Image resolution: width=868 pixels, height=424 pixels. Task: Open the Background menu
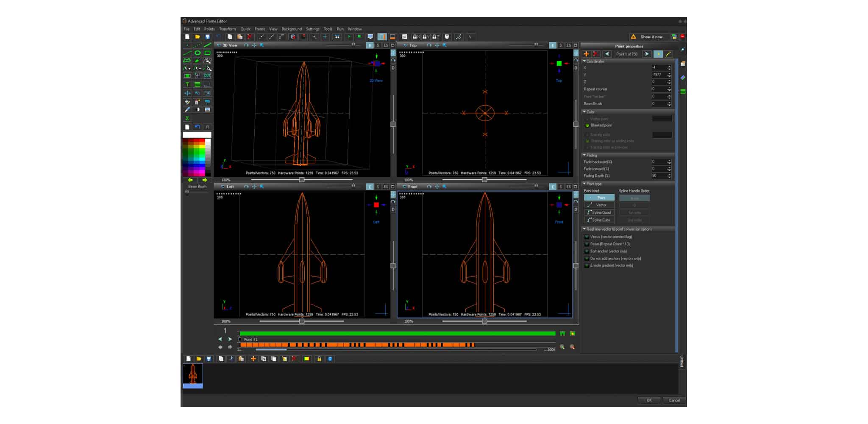[291, 29]
